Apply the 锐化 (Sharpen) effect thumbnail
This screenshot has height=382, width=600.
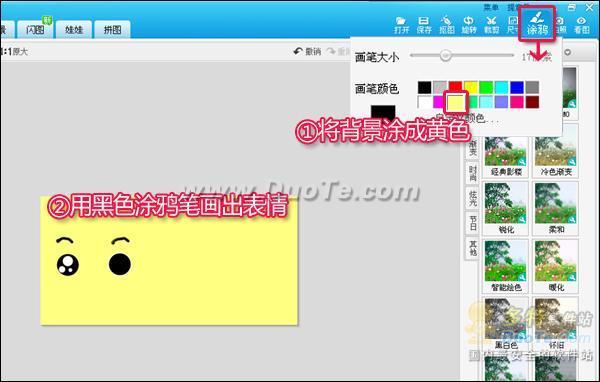[506, 208]
